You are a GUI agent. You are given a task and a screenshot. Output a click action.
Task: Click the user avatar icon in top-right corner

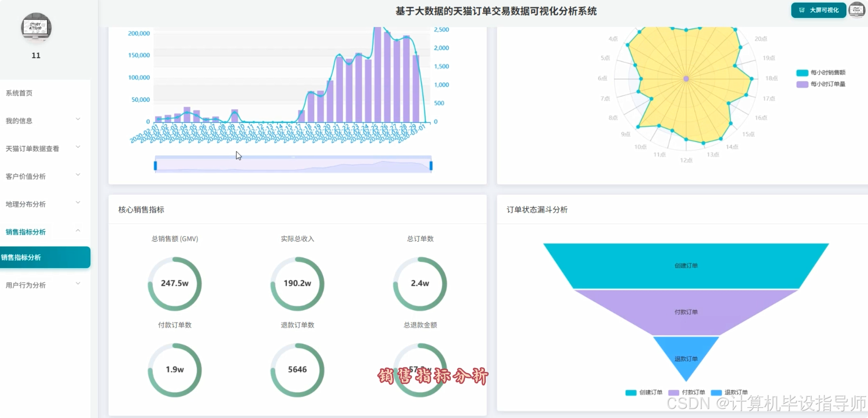(x=856, y=10)
